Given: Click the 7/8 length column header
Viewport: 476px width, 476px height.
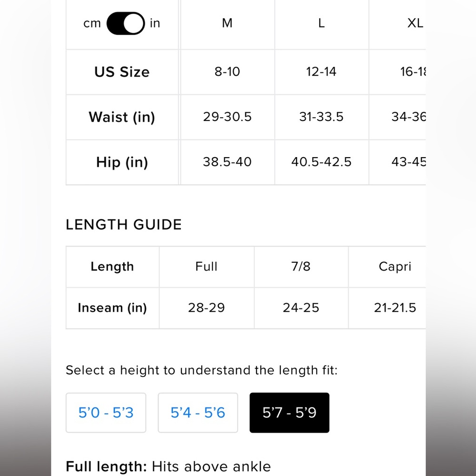Looking at the screenshot, I should (x=301, y=267).
